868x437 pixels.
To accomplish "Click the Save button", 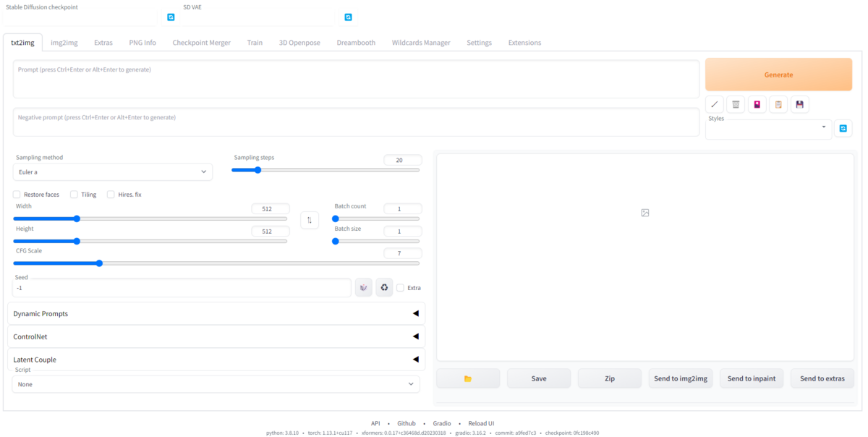I will tap(539, 378).
